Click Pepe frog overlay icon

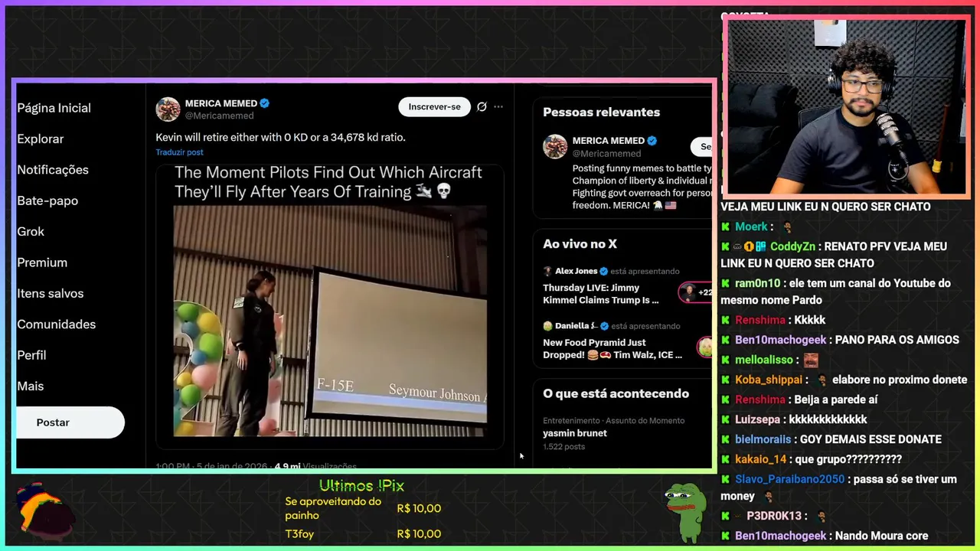[684, 511]
